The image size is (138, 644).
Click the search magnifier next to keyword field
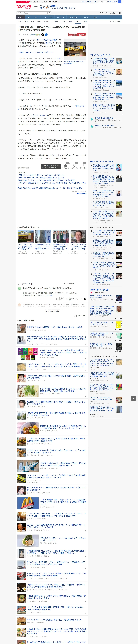point(49,13)
